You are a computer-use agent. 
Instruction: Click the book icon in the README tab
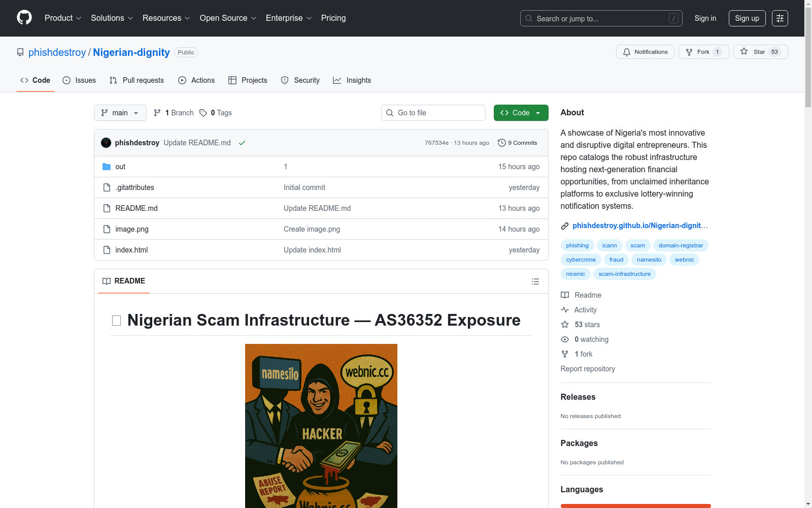pos(107,281)
